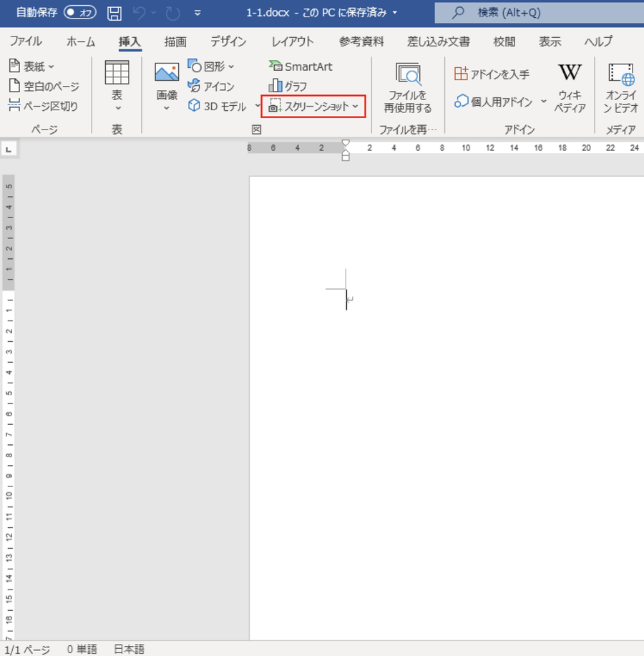Insert a SmartArt graphic

(300, 67)
